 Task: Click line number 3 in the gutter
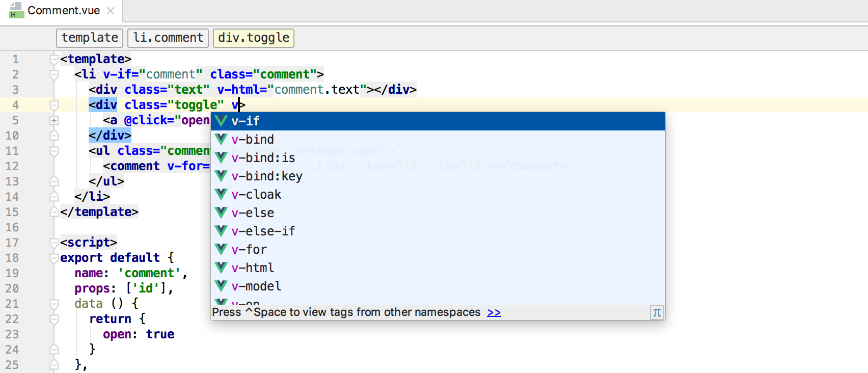pos(16,90)
